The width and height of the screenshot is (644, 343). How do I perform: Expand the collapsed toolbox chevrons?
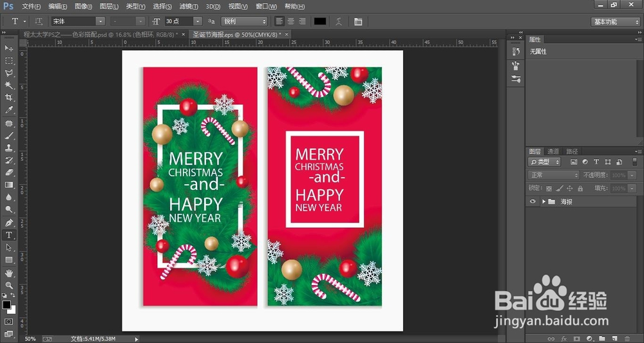4,32
